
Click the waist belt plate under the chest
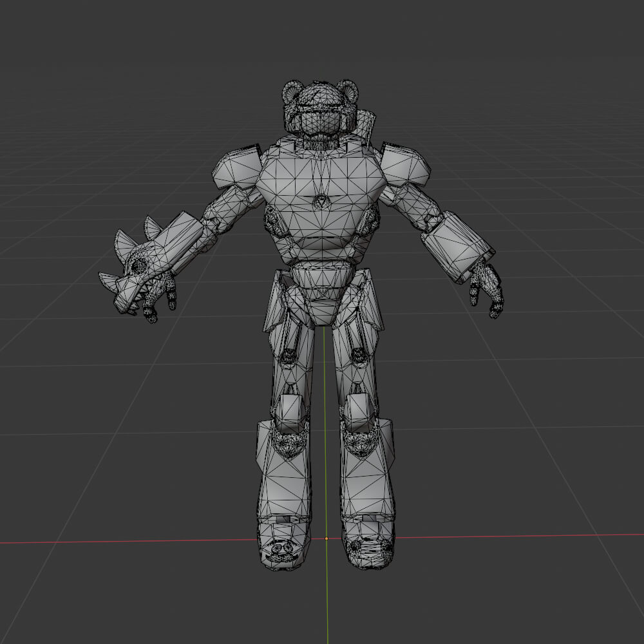click(x=321, y=277)
